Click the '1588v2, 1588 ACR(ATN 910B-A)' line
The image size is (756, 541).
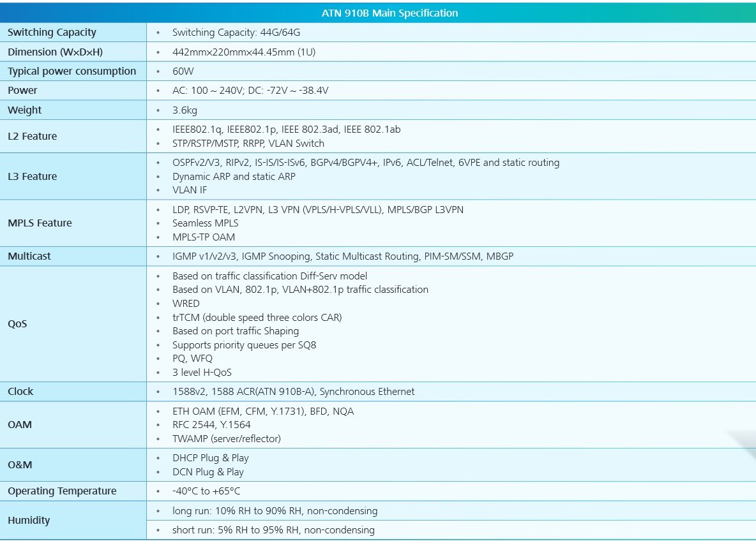(294, 392)
